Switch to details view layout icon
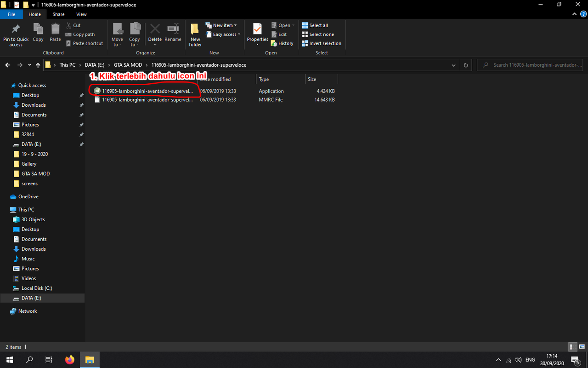The width and height of the screenshot is (588, 368). coord(572,347)
